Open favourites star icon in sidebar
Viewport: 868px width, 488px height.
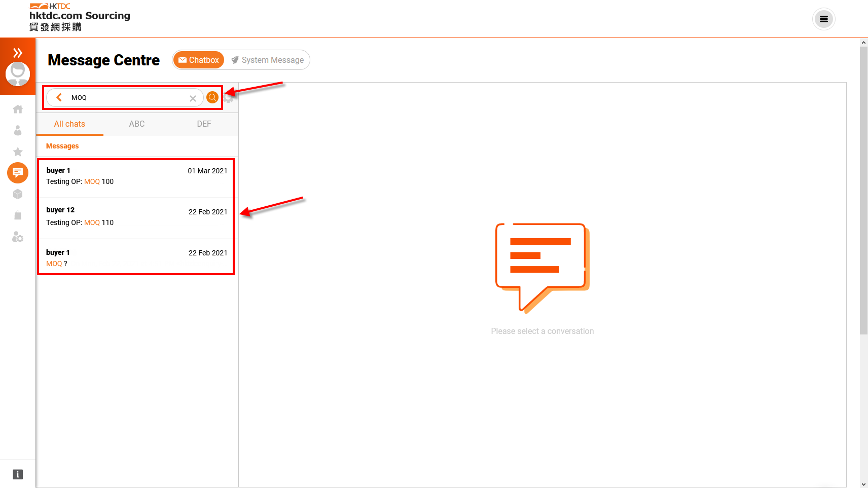click(x=18, y=152)
